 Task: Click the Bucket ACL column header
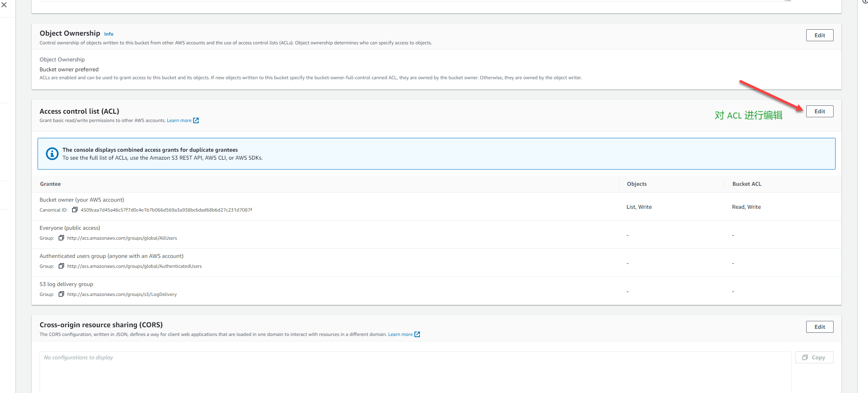[x=747, y=184]
